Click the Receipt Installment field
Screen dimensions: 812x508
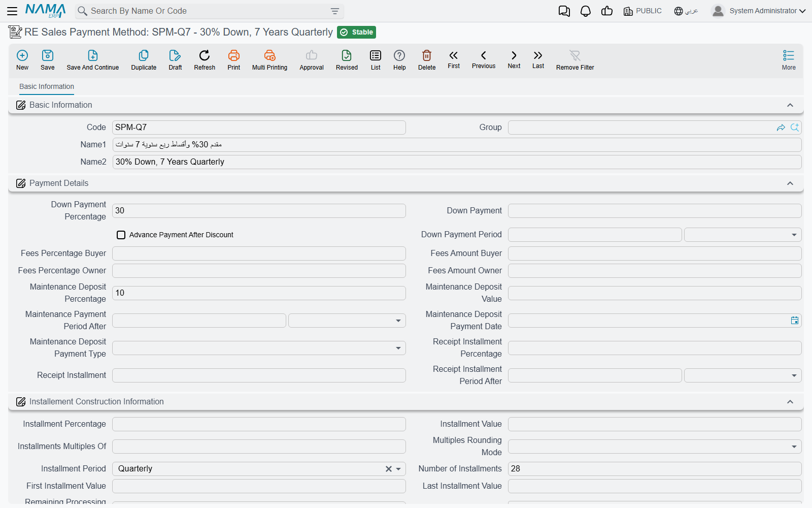259,375
